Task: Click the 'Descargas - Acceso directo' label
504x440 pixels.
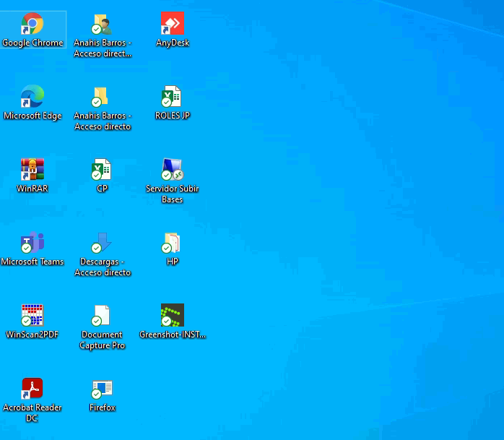Action: [x=103, y=267]
